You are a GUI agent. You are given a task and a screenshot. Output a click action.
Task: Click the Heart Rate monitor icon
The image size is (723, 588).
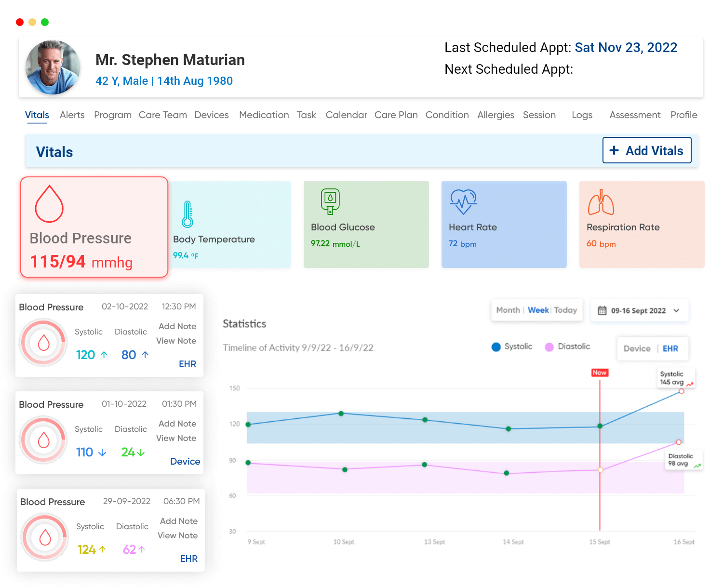462,201
